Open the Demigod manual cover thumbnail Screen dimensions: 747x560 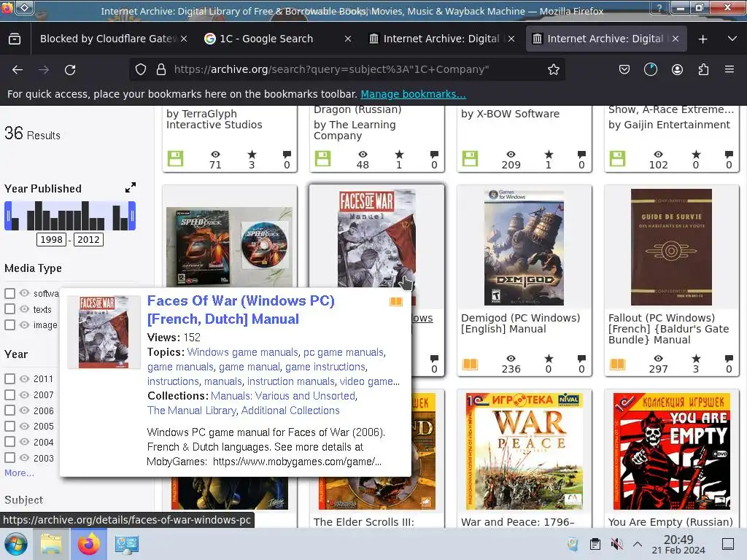coord(524,247)
